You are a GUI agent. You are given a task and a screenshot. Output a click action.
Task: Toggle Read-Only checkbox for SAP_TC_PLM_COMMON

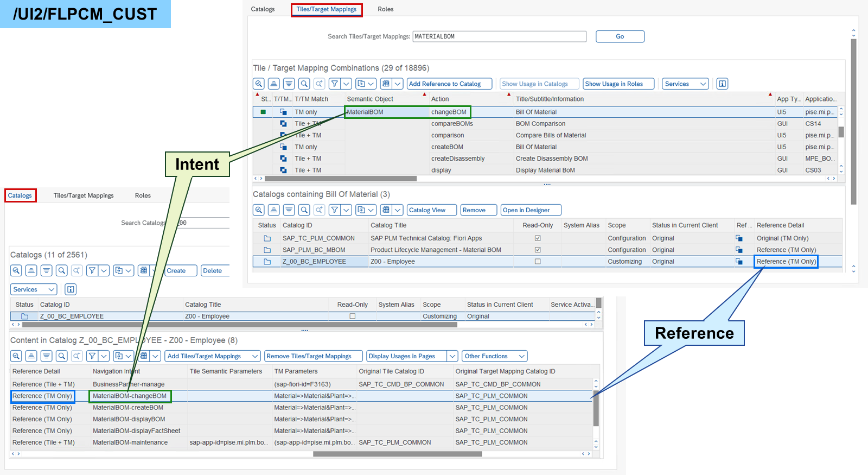[538, 238]
